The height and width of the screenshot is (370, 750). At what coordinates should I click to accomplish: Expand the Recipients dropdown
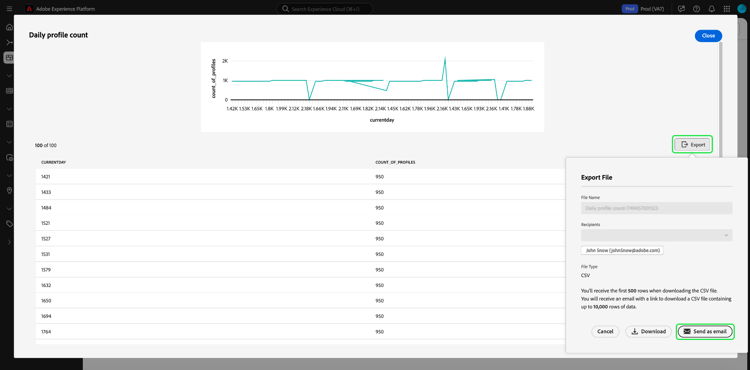[656, 235]
